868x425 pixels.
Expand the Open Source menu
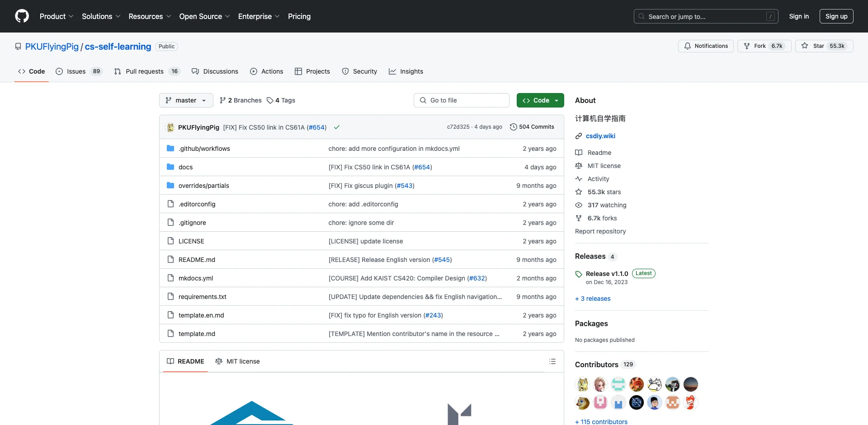point(205,16)
